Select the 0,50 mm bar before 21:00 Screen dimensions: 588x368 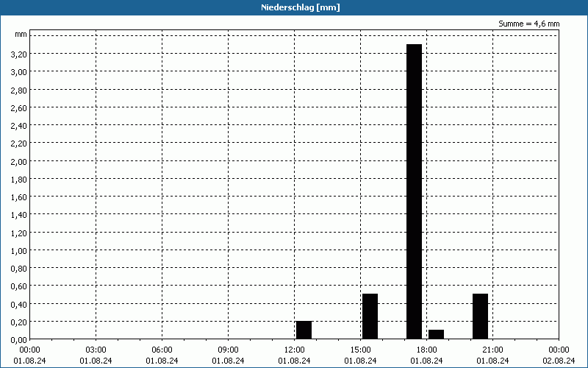pyautogui.click(x=481, y=316)
